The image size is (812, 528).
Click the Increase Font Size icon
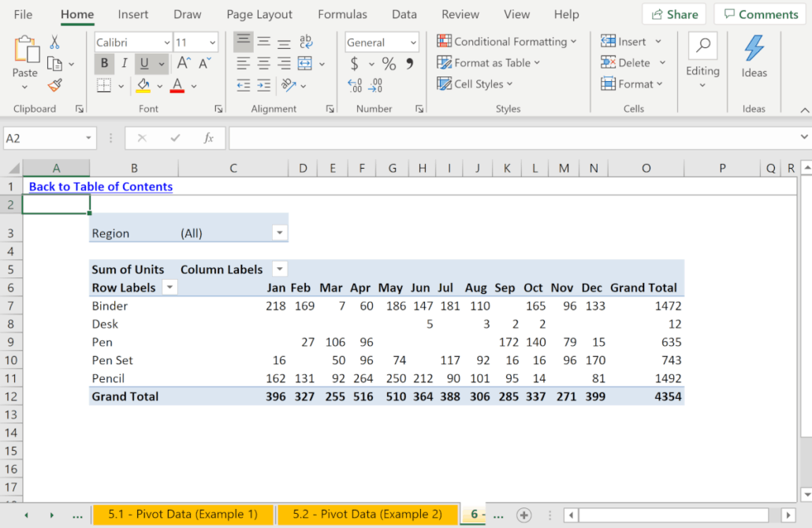coord(184,64)
